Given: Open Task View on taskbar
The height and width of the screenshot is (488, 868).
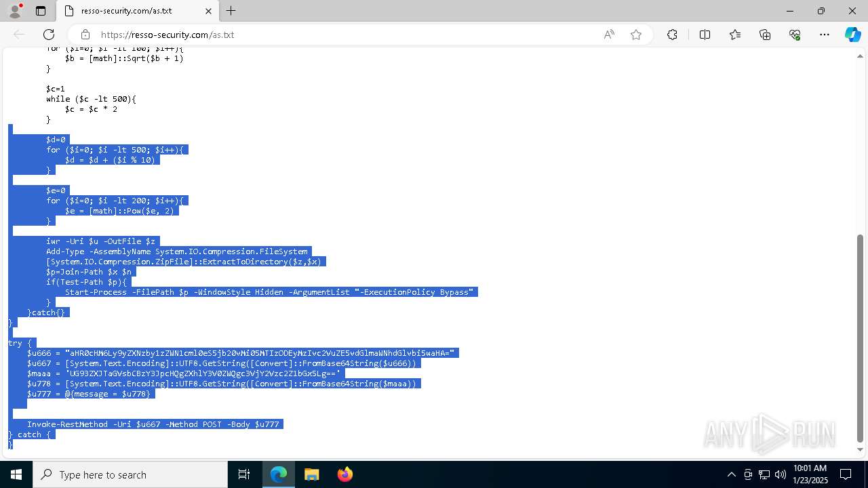Looking at the screenshot, I should tap(244, 474).
